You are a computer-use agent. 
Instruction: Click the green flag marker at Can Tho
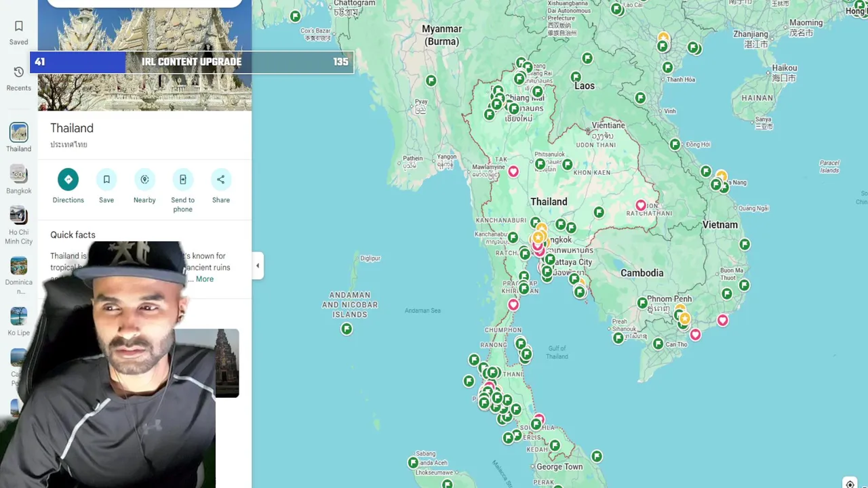(658, 344)
